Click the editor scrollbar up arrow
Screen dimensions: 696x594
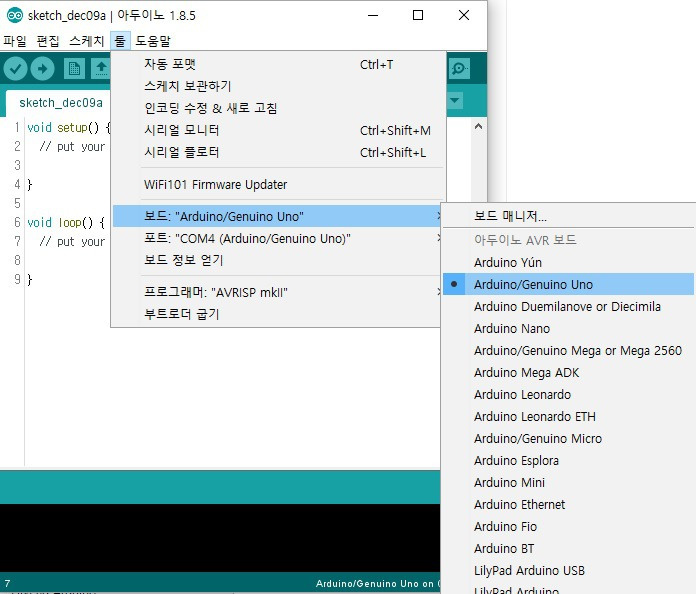478,127
